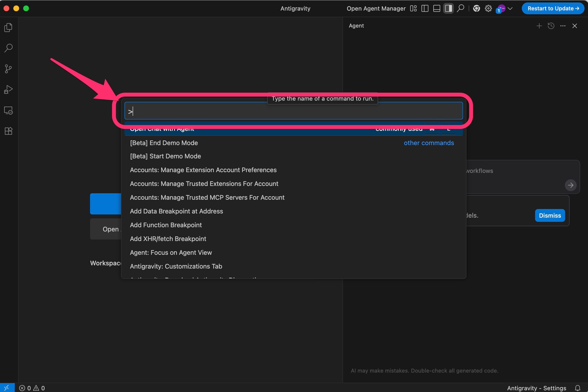Toggle the bottom panel layout button
588x392 pixels.
pos(437,9)
